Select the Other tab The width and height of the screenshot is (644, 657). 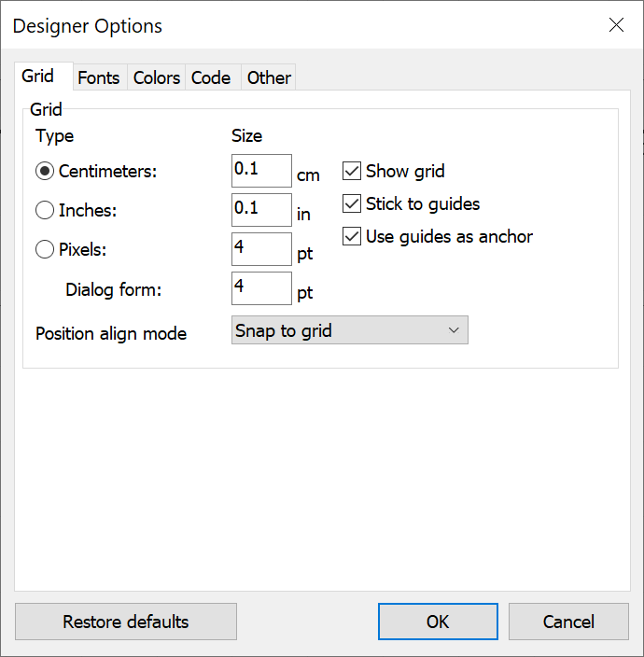pyautogui.click(x=269, y=77)
